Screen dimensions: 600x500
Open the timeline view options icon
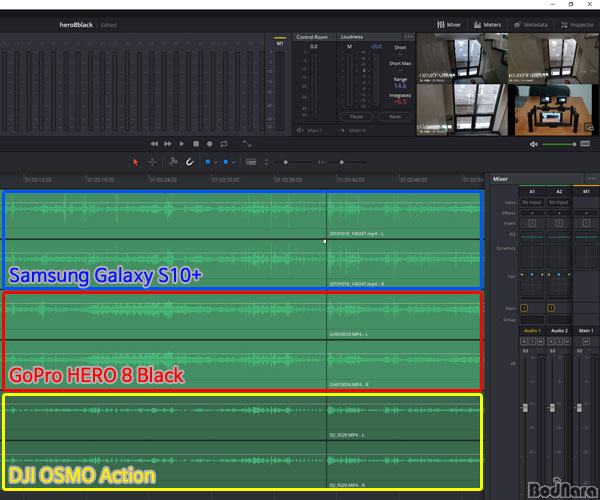pyautogui.click(x=251, y=162)
